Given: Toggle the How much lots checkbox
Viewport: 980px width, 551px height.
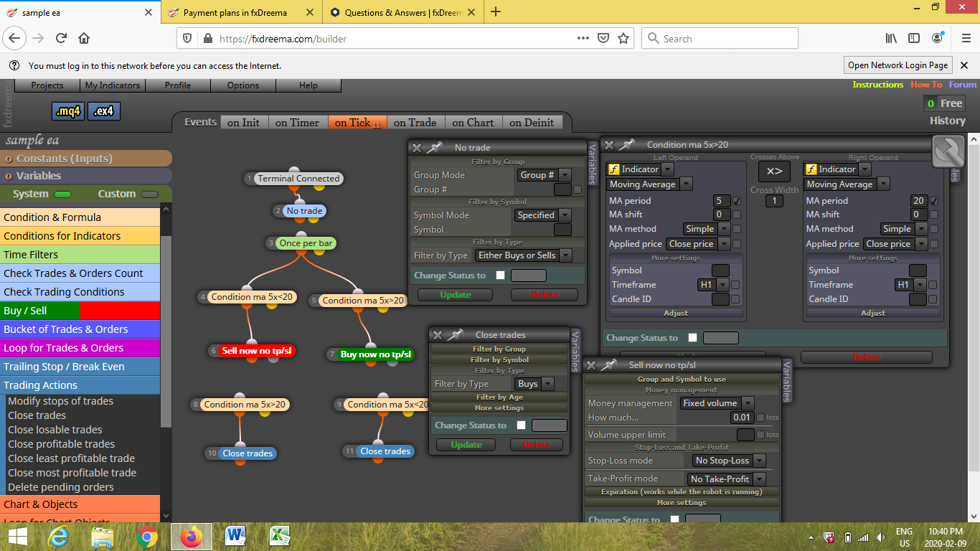Looking at the screenshot, I should pos(760,418).
